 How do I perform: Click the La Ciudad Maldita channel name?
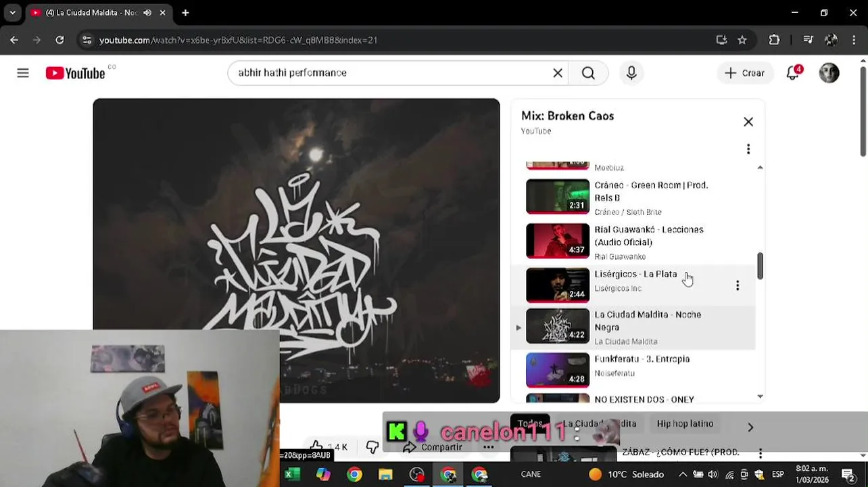pos(626,342)
